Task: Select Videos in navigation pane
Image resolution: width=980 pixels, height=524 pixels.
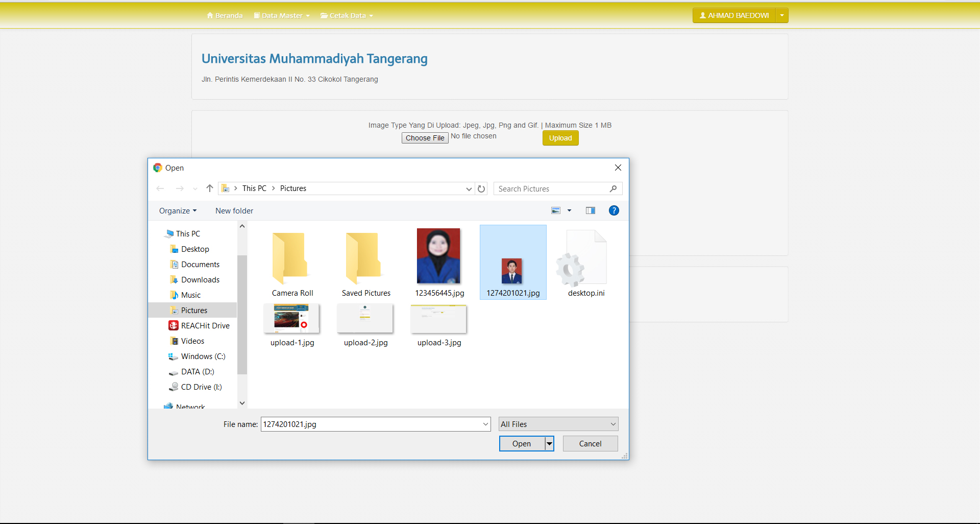Action: (x=187, y=341)
